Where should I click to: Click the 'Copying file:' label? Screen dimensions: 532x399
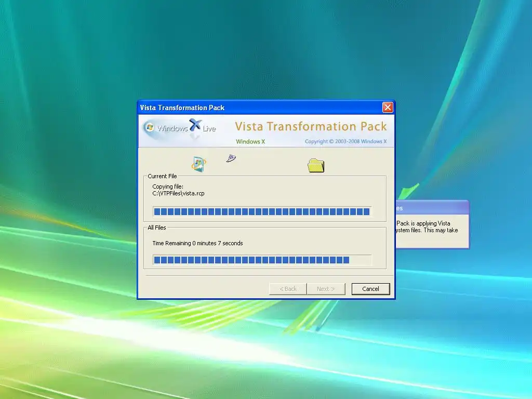(x=168, y=187)
